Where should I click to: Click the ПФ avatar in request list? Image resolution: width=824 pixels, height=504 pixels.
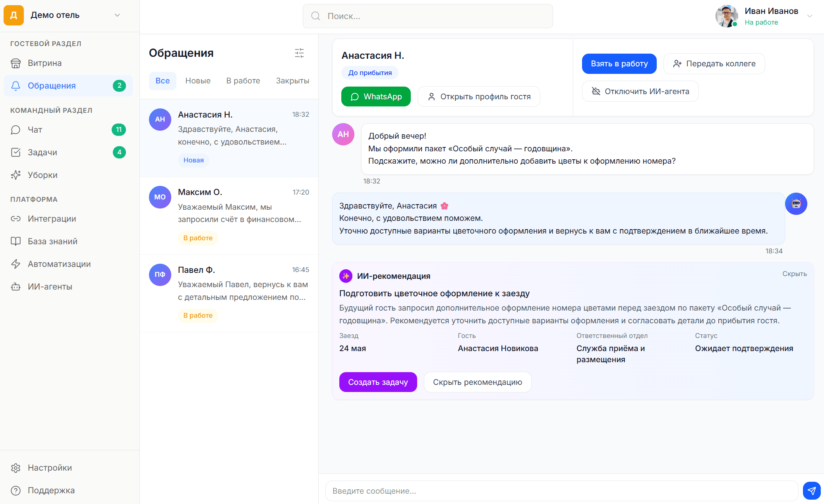pyautogui.click(x=160, y=275)
